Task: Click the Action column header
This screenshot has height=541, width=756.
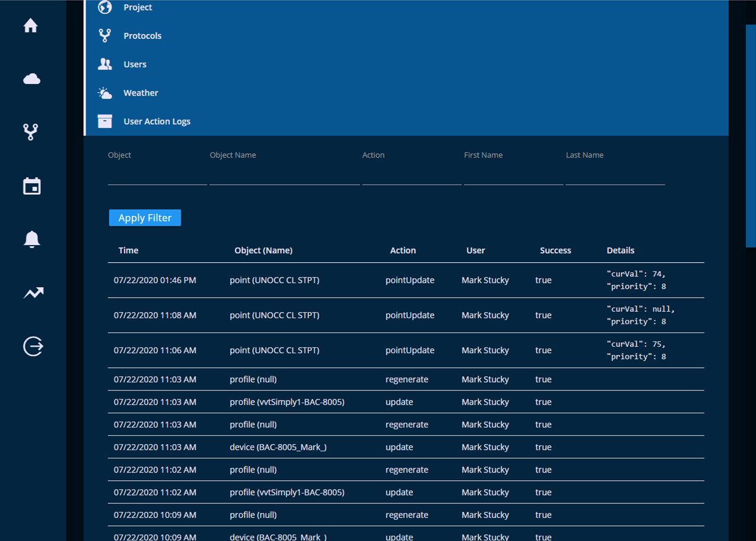Action: [x=403, y=250]
